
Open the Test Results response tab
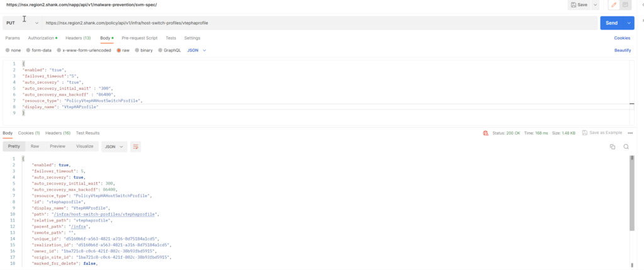point(87,133)
